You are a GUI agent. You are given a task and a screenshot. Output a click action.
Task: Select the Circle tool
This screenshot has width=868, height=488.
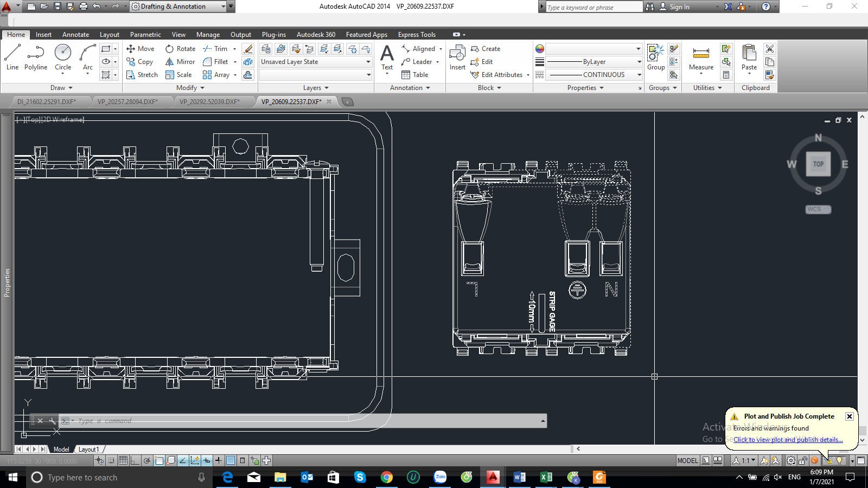63,57
